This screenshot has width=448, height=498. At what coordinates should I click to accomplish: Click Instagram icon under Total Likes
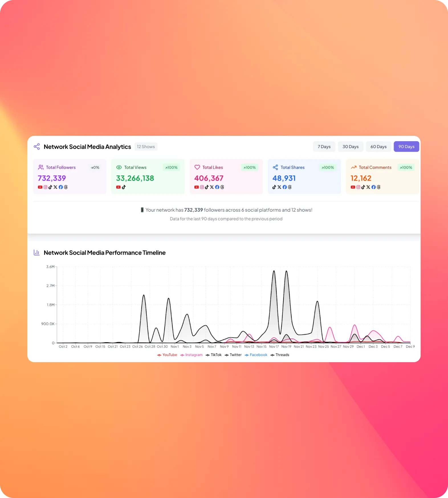[202, 187]
